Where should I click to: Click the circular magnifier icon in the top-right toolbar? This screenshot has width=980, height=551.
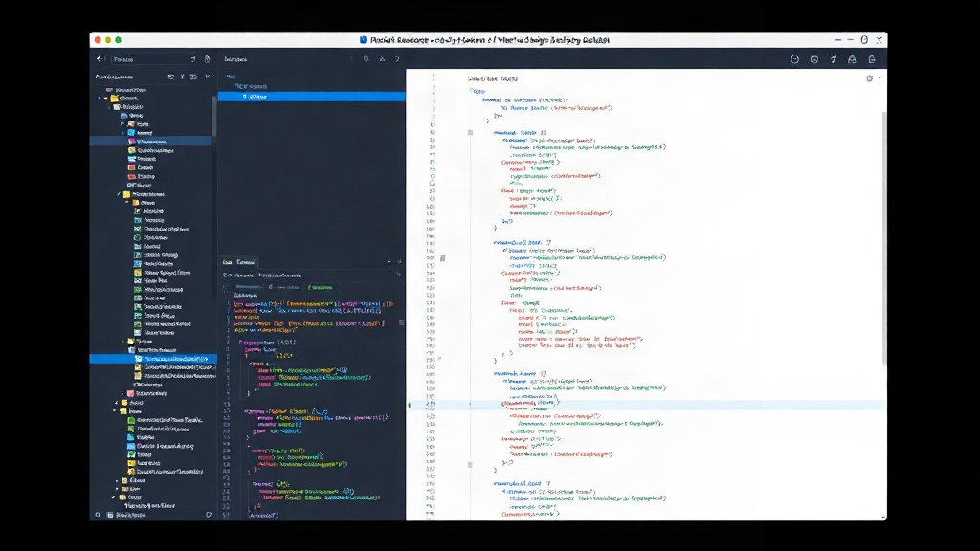pyautogui.click(x=813, y=59)
